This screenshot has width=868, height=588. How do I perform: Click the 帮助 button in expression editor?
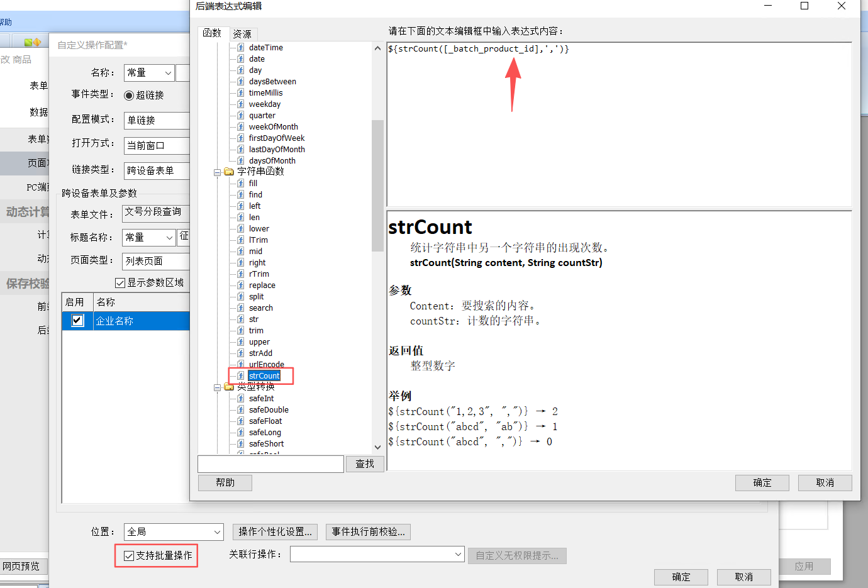coord(225,482)
